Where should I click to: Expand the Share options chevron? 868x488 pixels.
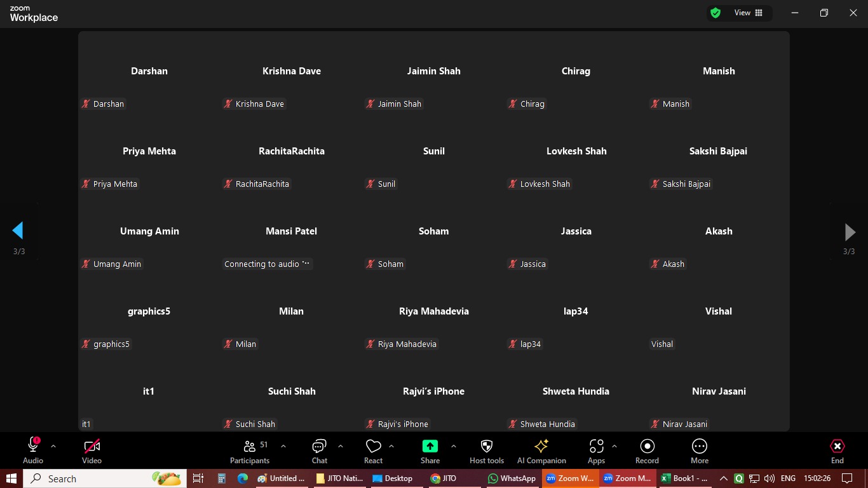coord(454,446)
